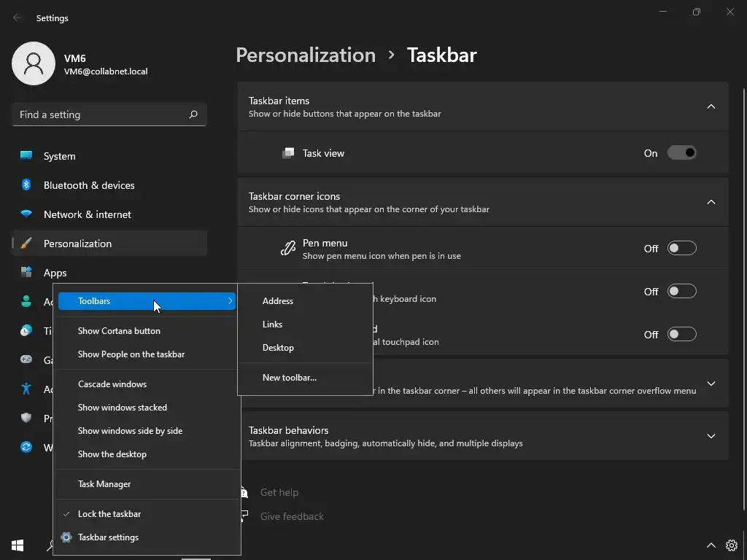The height and width of the screenshot is (560, 747).
Task: Click the System monitor icon in sidebar
Action: pos(26,156)
